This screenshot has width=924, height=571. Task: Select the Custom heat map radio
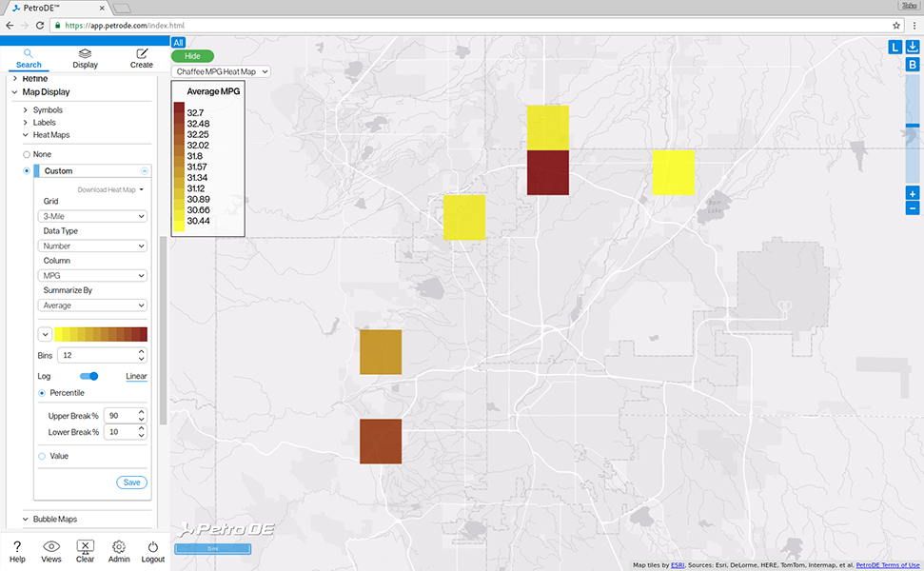tap(27, 171)
